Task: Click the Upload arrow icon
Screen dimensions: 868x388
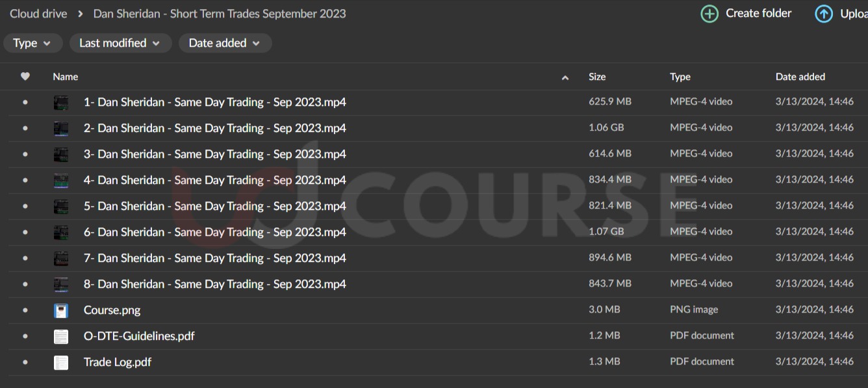Action: [x=824, y=14]
